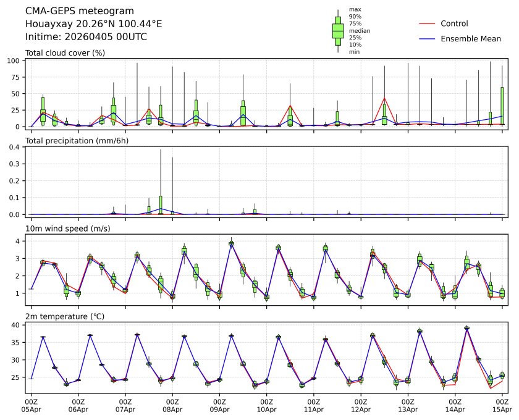Click the 100 tick on cloud cover axis
Screen dimensions: 519x420
pyautogui.click(x=15, y=61)
